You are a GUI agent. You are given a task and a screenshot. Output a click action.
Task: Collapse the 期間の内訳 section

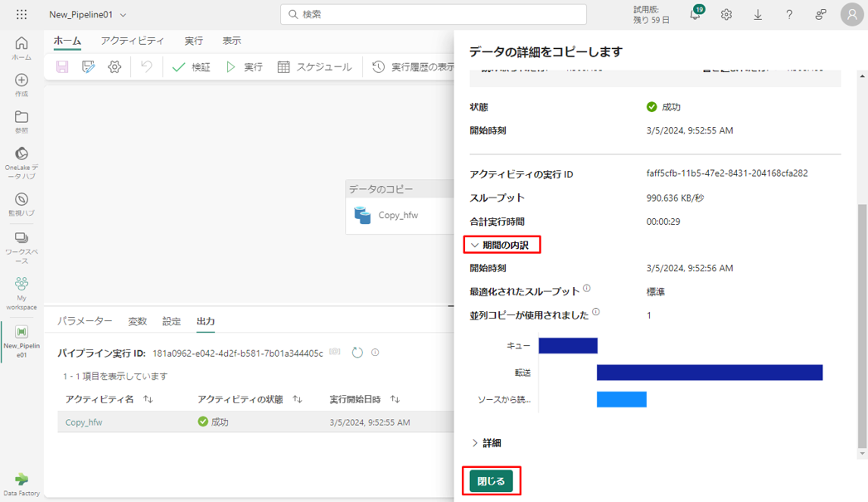coord(501,245)
